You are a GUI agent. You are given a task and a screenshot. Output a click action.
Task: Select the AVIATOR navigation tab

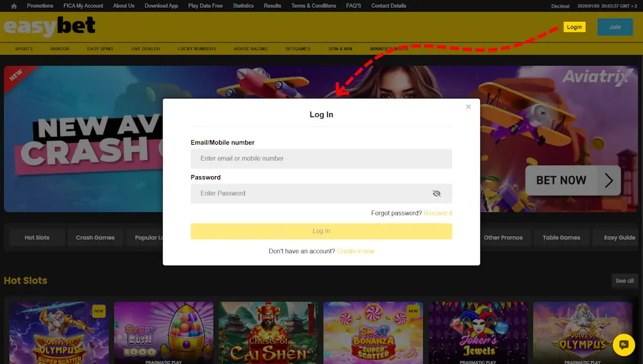pyautogui.click(x=60, y=49)
